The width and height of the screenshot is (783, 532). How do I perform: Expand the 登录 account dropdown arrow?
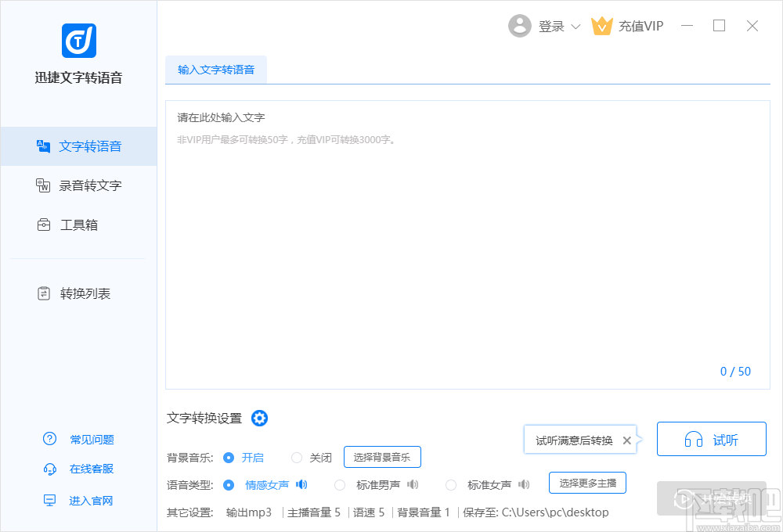pos(576,26)
